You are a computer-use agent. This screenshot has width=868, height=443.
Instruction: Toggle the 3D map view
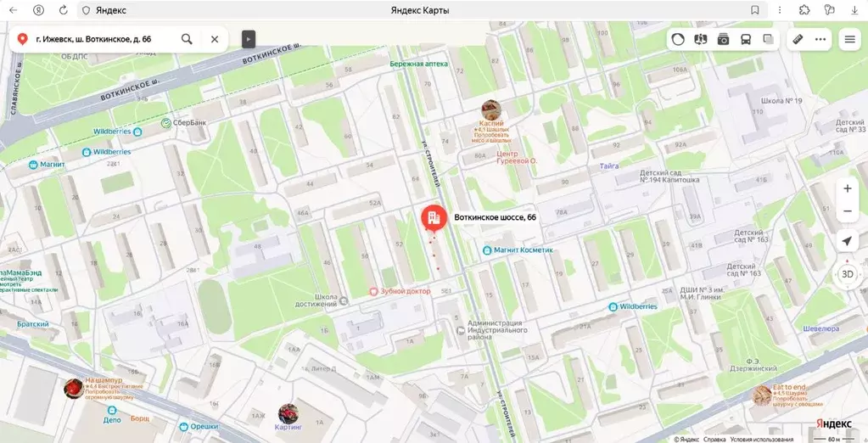(x=847, y=273)
